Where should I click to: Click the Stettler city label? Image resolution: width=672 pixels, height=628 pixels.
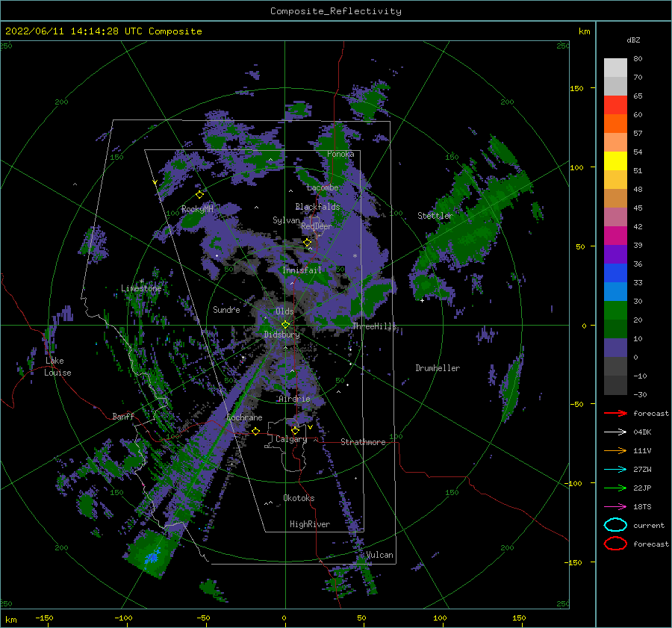435,216
